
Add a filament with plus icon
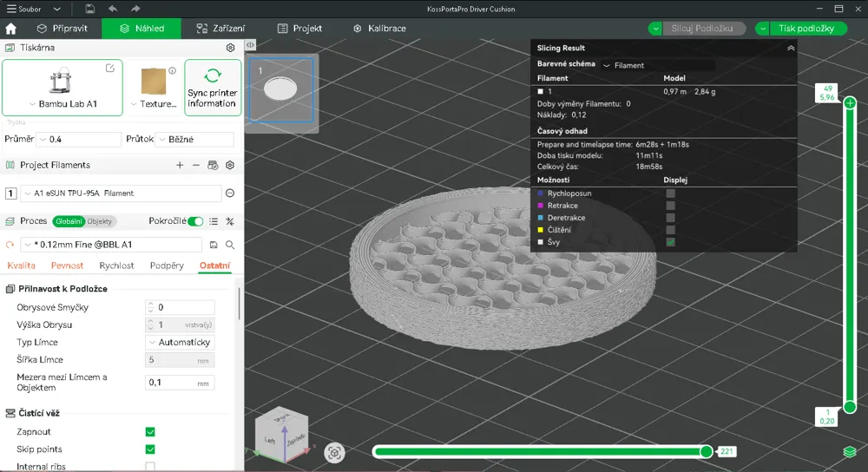point(180,166)
